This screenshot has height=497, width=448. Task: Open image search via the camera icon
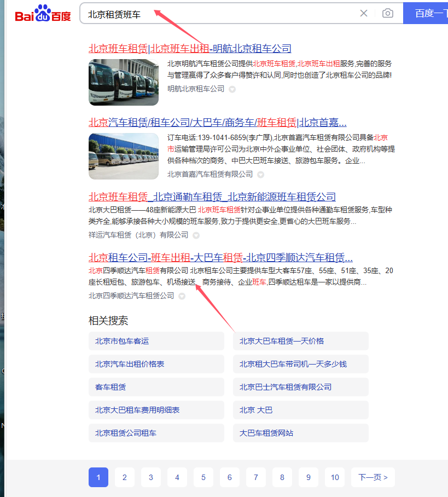[387, 13]
